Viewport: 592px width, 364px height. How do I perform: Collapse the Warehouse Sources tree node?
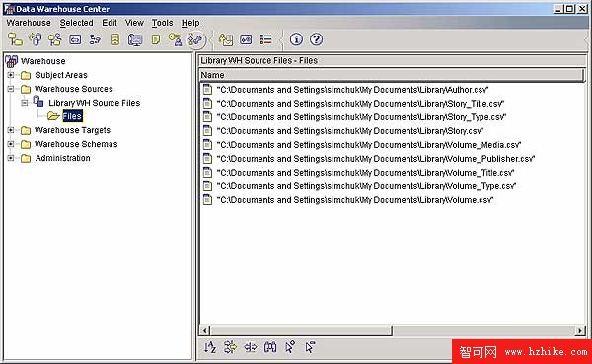[x=11, y=89]
